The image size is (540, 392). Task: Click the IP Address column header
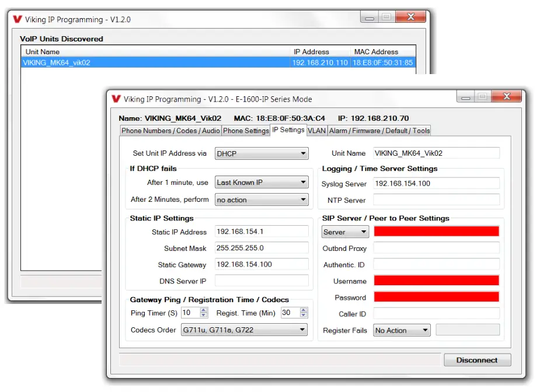[322, 51]
